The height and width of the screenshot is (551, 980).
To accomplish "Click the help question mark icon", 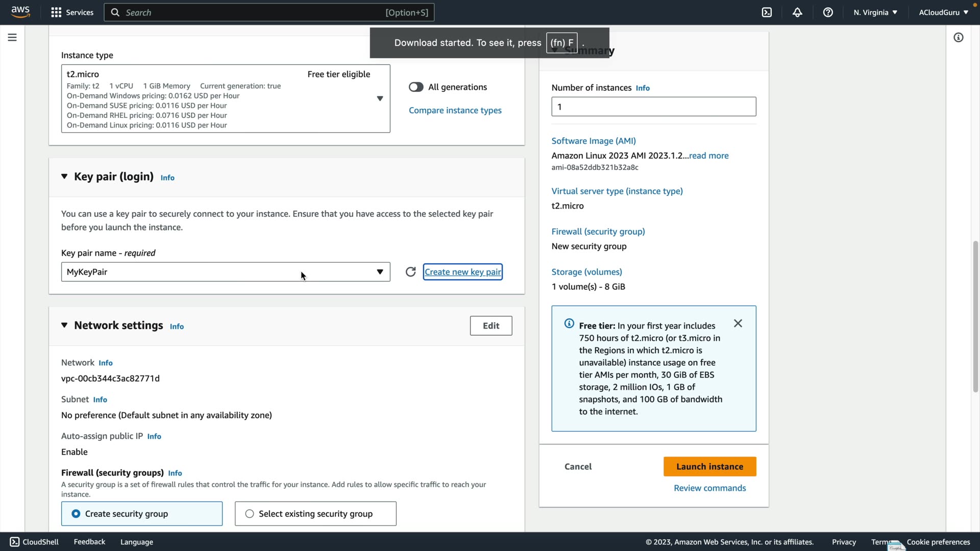I will point(828,12).
